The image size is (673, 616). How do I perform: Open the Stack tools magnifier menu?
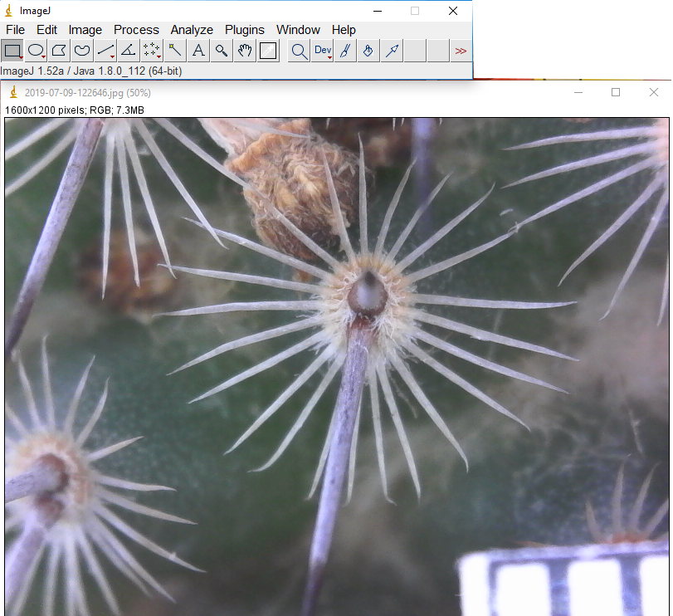click(x=300, y=51)
